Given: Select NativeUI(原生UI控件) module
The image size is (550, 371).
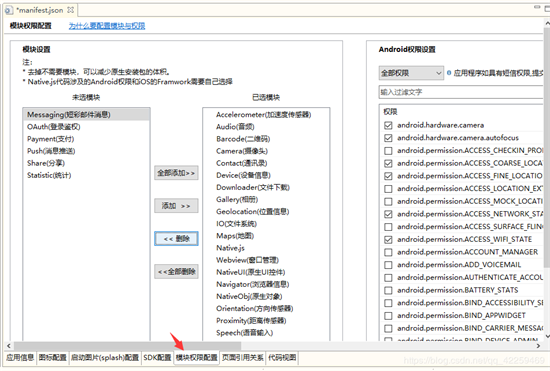Looking at the screenshot, I should coord(266,272).
